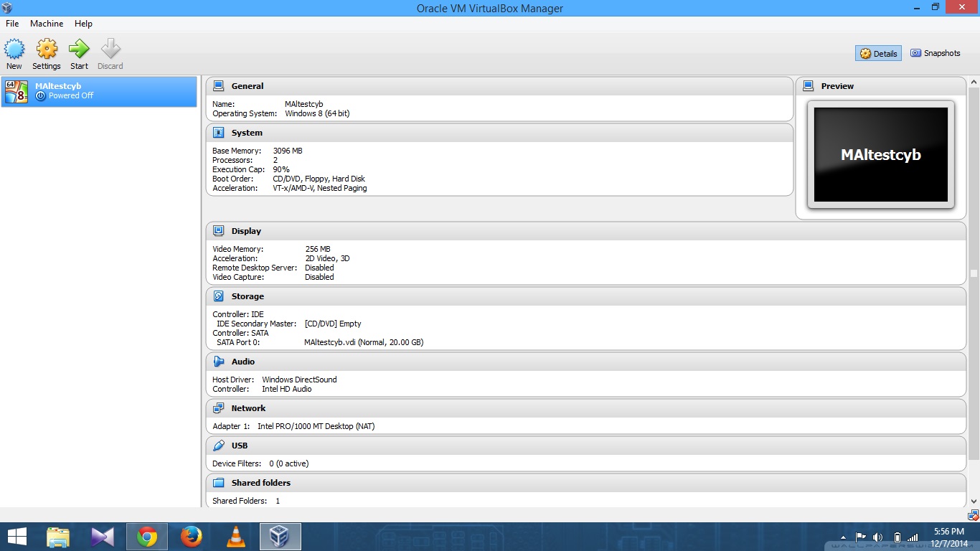Click the Audio section title
Image resolution: width=980 pixels, height=551 pixels.
[x=243, y=362]
